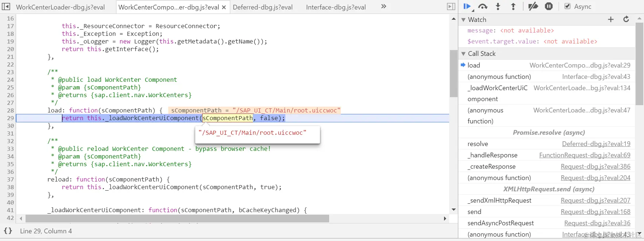Screen dimensions: 644x241
Task: Click the debugger sidebar vertical scrollbar thumb
Action: point(639,64)
